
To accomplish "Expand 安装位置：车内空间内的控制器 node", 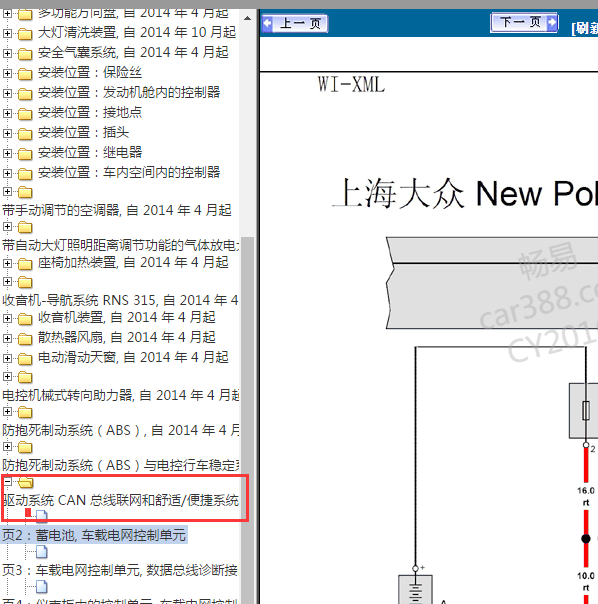I will (x=7, y=173).
